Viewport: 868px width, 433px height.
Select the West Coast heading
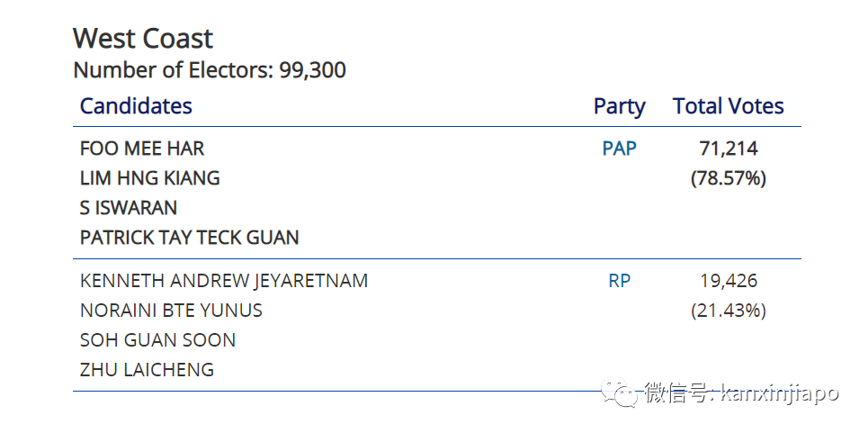(x=143, y=39)
